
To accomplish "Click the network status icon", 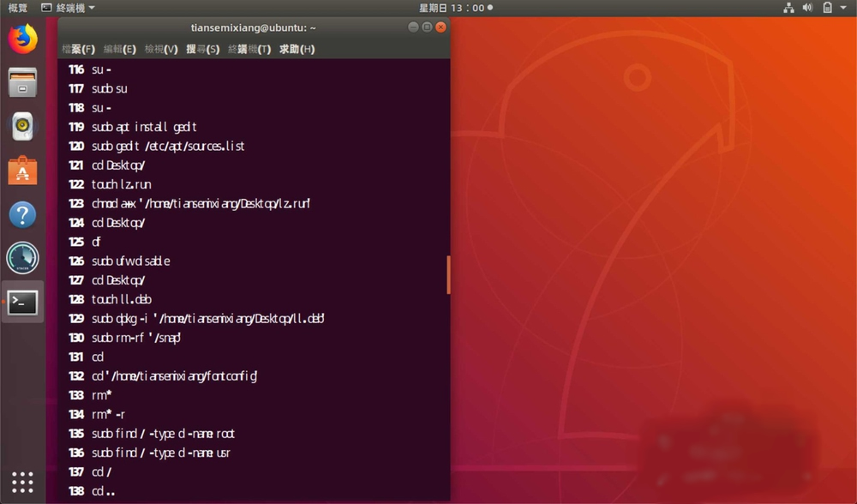I will point(788,8).
